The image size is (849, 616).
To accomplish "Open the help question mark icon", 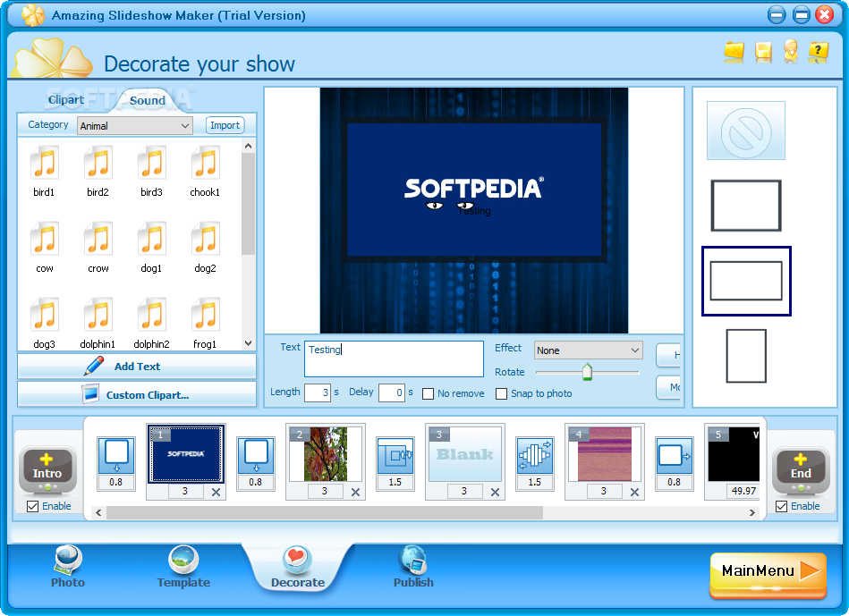I will [818, 52].
